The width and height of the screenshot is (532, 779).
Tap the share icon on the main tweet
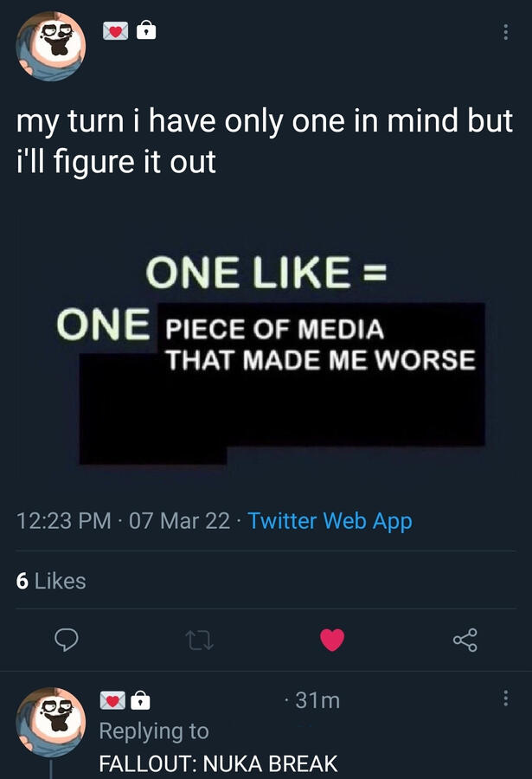pyautogui.click(x=465, y=641)
